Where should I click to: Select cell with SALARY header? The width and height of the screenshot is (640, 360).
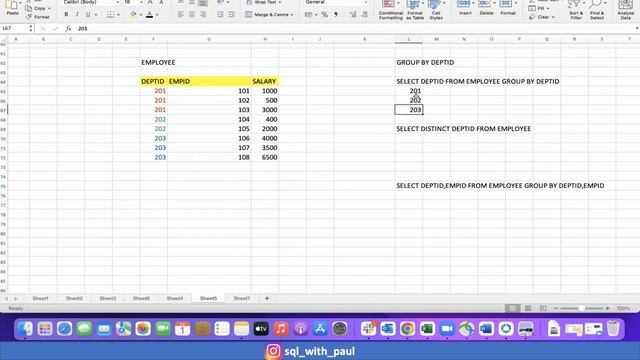coord(264,81)
